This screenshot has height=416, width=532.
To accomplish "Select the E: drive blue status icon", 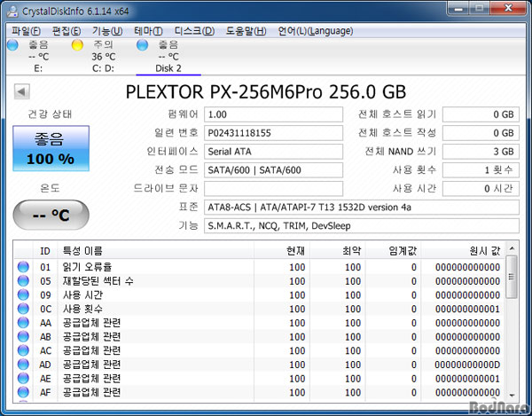I will click(12, 44).
